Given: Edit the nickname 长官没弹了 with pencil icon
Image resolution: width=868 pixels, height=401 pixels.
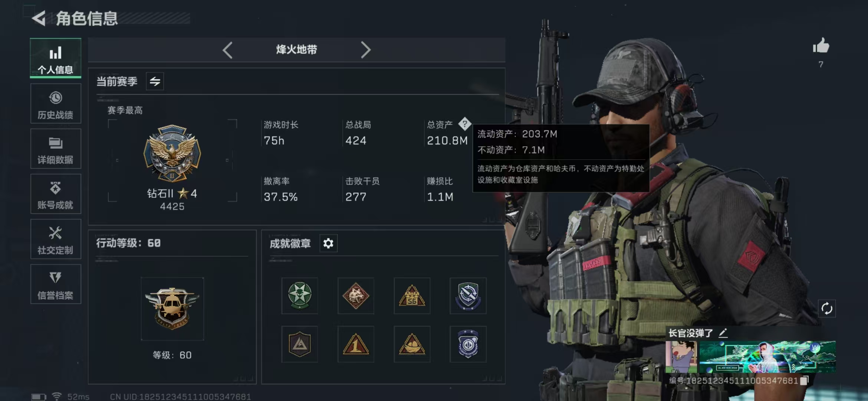Looking at the screenshot, I should (x=723, y=333).
